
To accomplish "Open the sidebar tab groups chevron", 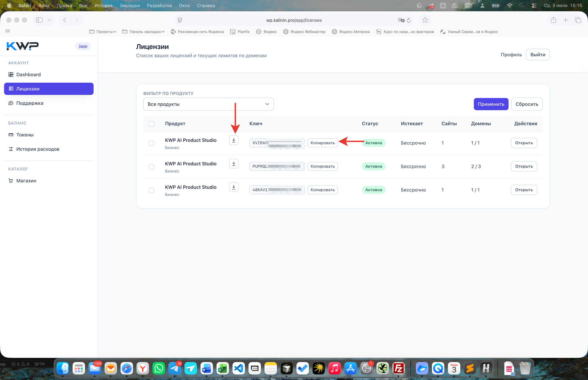I will click(x=49, y=20).
